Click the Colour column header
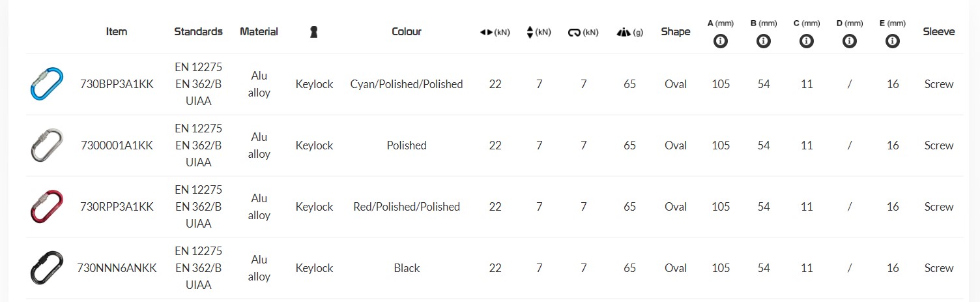 [407, 31]
